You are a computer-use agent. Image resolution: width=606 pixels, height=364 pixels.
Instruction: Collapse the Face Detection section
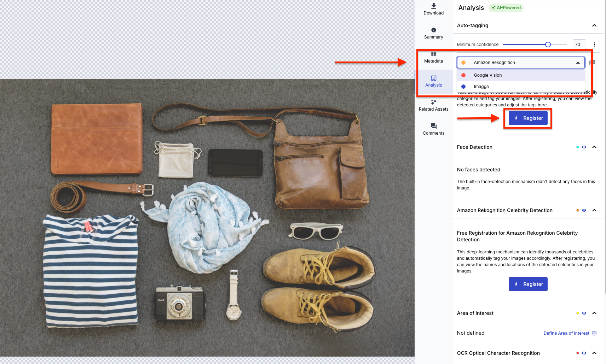(595, 147)
